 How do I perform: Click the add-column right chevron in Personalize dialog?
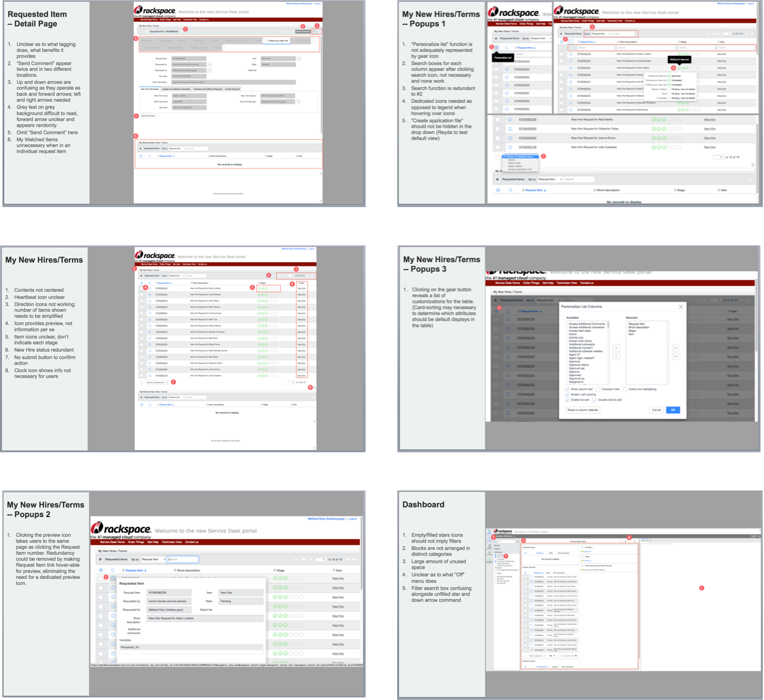pyautogui.click(x=616, y=348)
